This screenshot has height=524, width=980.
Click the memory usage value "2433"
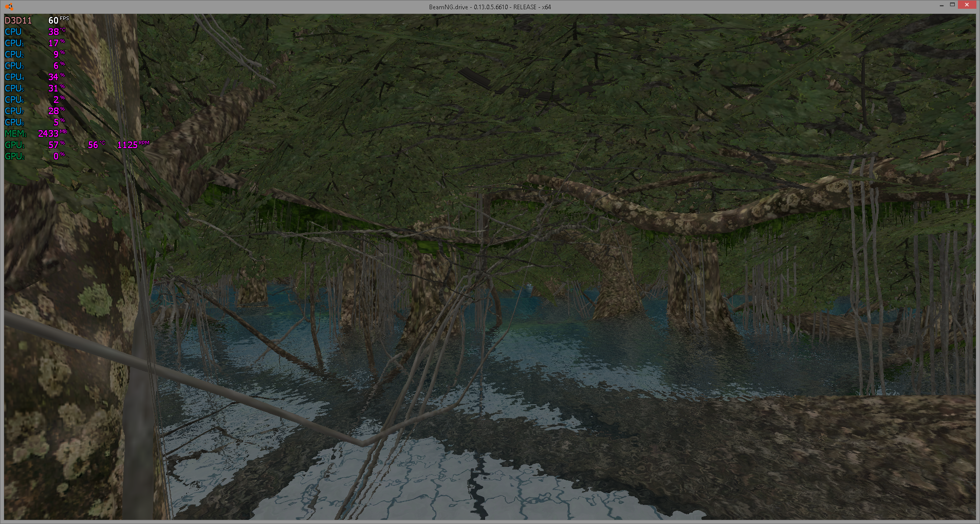click(48, 134)
